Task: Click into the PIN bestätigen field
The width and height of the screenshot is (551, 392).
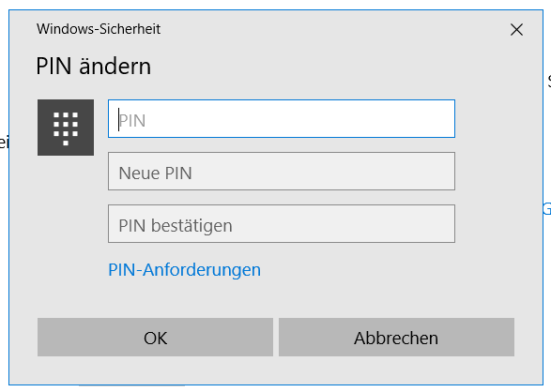Action: coord(282,224)
